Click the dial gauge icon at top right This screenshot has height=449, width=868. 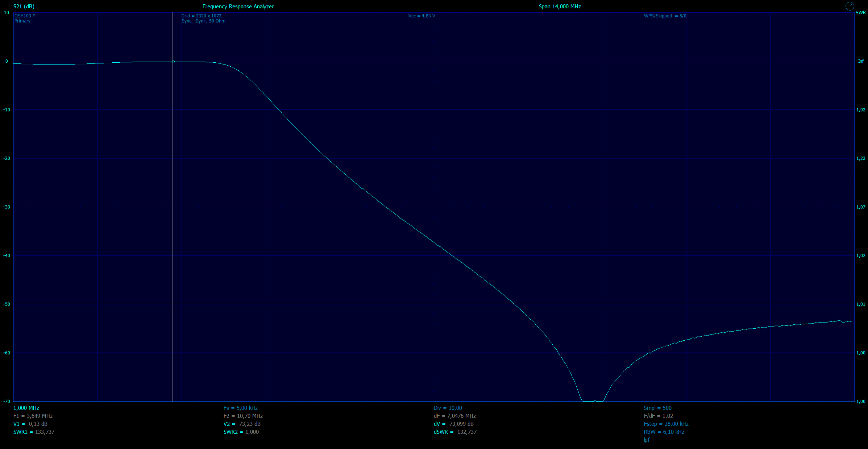(x=850, y=6)
